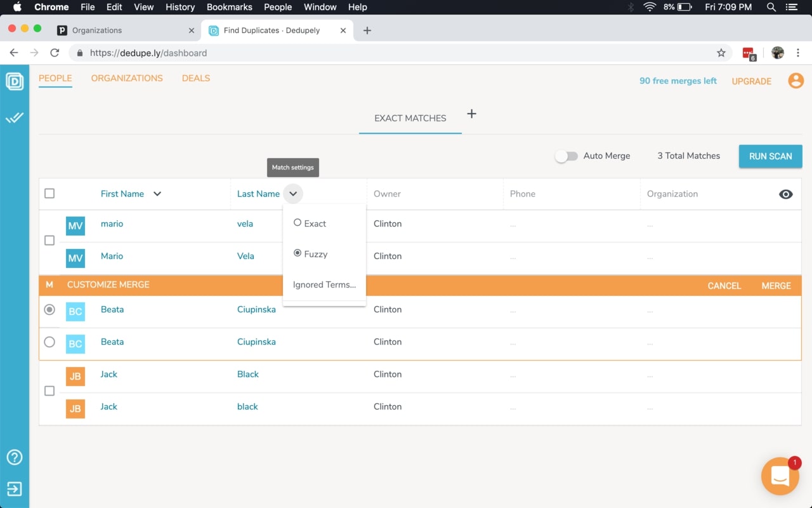
Task: Click the 3 Total Matches text
Action: pyautogui.click(x=689, y=156)
